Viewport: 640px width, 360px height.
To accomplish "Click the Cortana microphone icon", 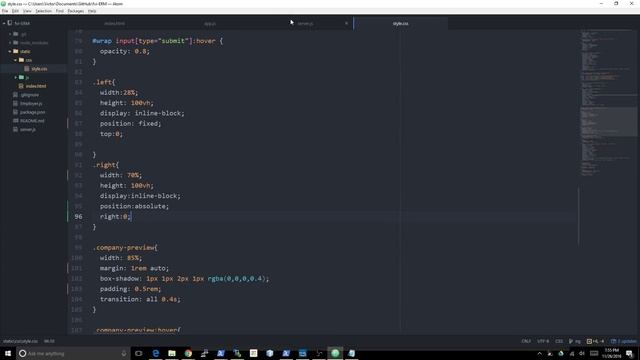I will point(124,353).
